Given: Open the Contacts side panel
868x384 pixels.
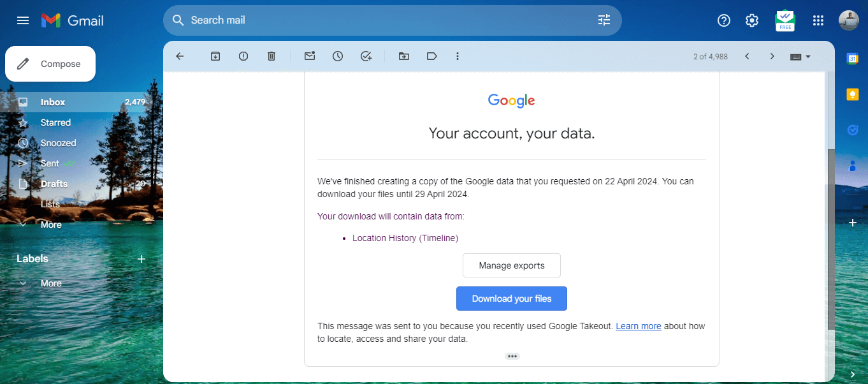Looking at the screenshot, I should point(853,165).
